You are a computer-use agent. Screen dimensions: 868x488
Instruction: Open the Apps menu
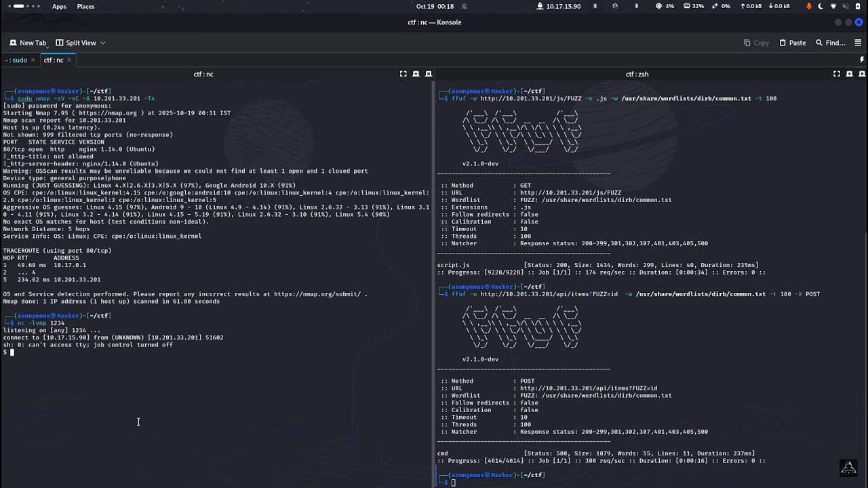click(x=59, y=6)
